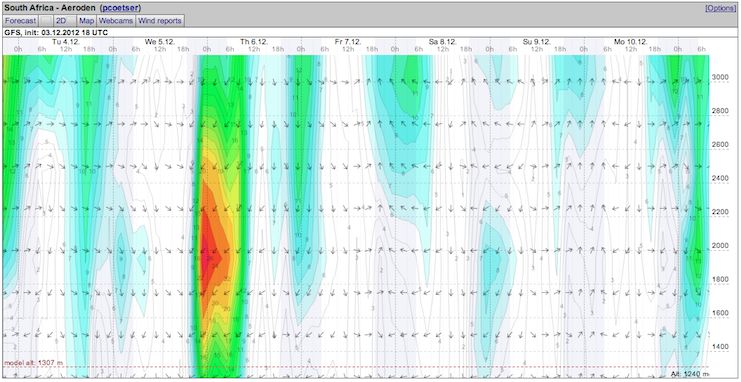Screen dimensions: 741x382
Task: Select the Mo 10.12. day header
Action: point(631,42)
